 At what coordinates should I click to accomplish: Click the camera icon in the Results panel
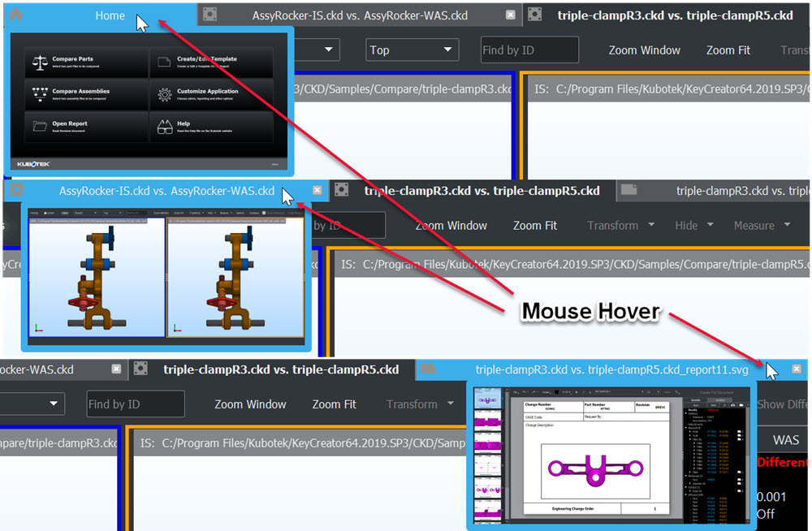pos(732,405)
